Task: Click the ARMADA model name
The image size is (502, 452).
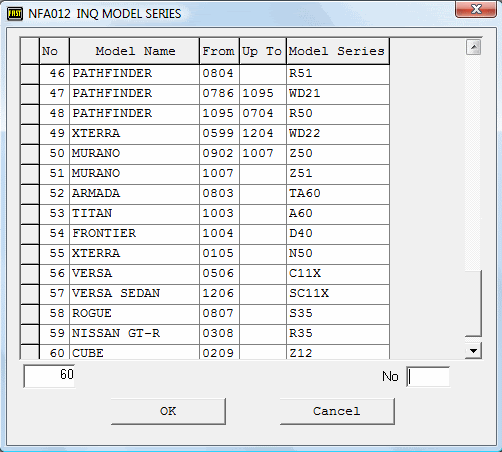Action: coord(96,193)
